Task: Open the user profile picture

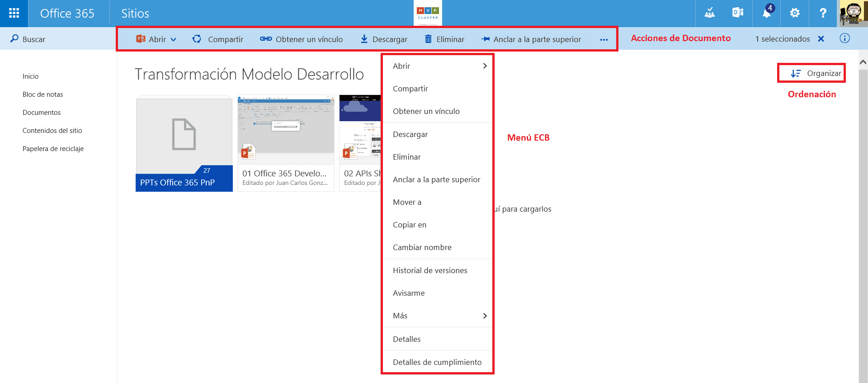Action: coord(854,14)
